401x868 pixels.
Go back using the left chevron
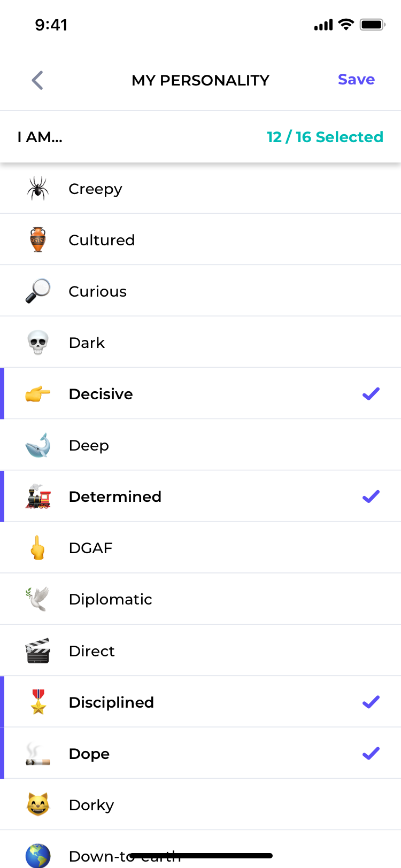[x=37, y=80]
